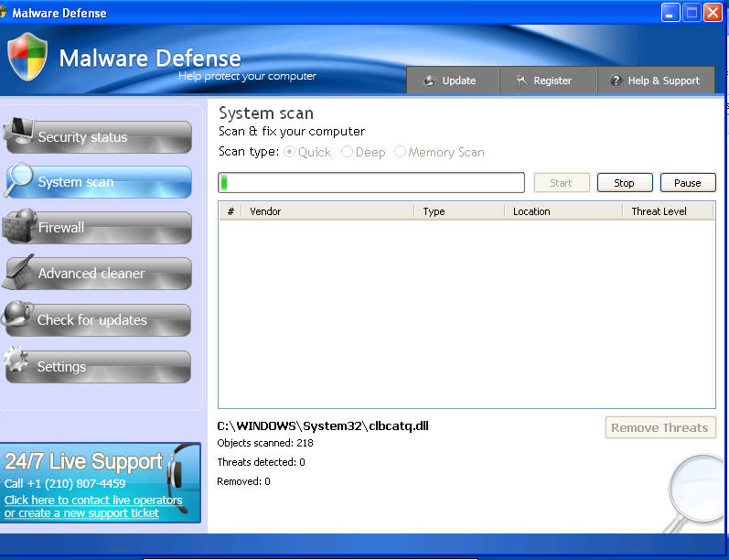
Task: Click the System scan magnifier icon
Action: pyautogui.click(x=19, y=178)
